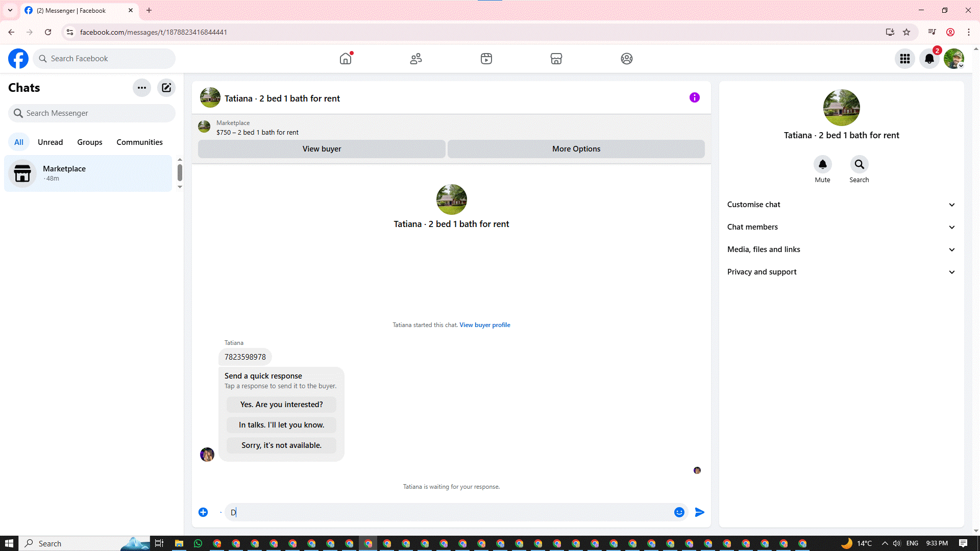Go back in browser history
The image size is (980, 551).
tap(11, 32)
